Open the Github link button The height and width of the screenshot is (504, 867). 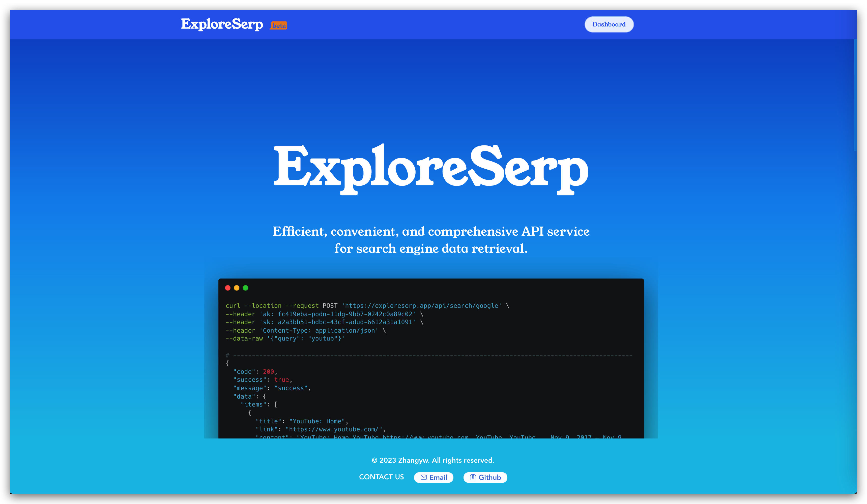click(485, 477)
